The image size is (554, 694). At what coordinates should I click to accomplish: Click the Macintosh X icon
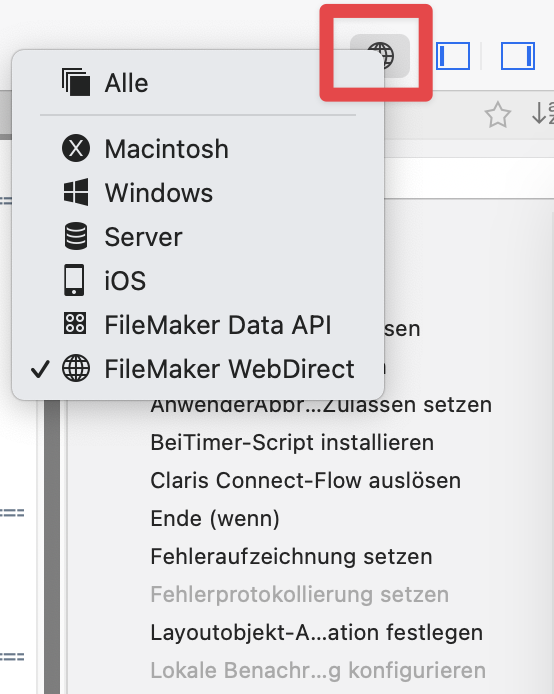tap(76, 148)
